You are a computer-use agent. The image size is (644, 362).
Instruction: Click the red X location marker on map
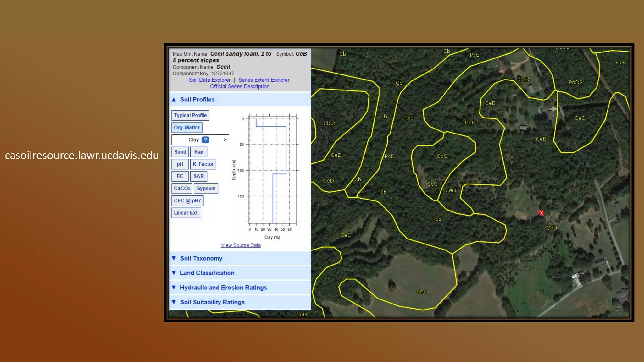coord(541,213)
